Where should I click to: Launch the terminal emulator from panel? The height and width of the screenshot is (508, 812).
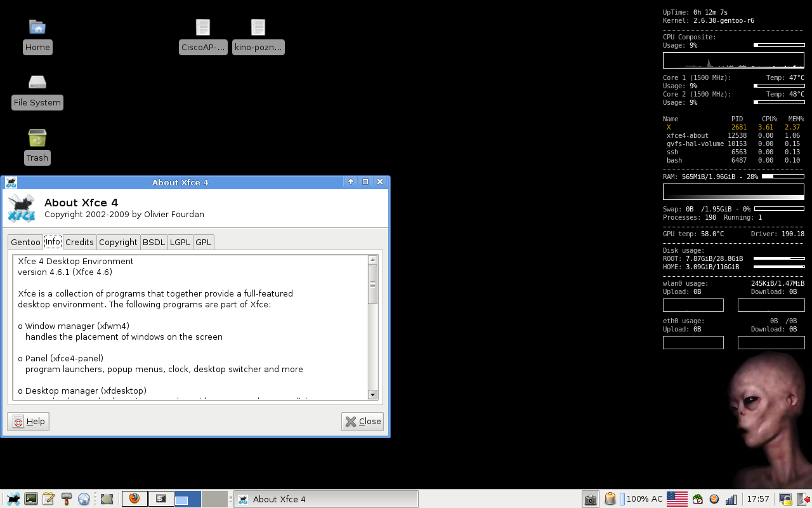[x=30, y=499]
